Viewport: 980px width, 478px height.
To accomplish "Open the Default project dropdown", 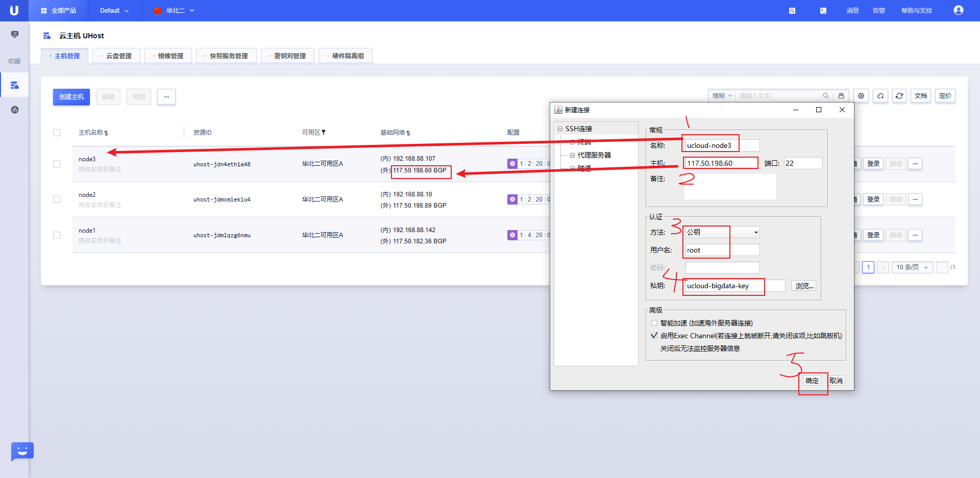I will [114, 10].
